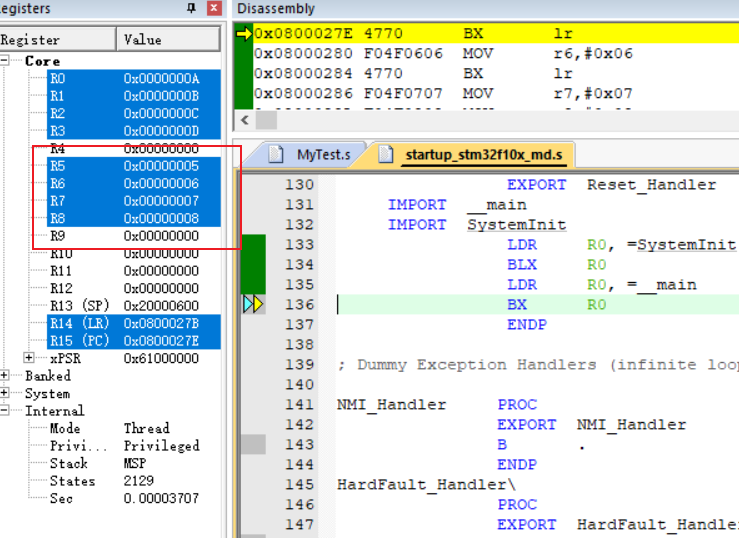Select the R13 (SP) register
739x538 pixels.
134,305
